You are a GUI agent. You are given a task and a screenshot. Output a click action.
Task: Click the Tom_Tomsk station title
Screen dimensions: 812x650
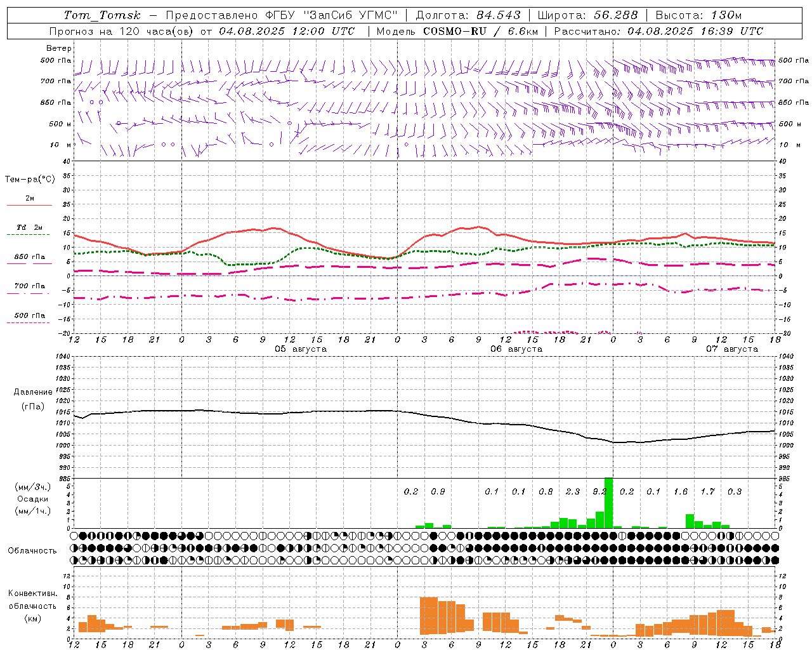102,15
